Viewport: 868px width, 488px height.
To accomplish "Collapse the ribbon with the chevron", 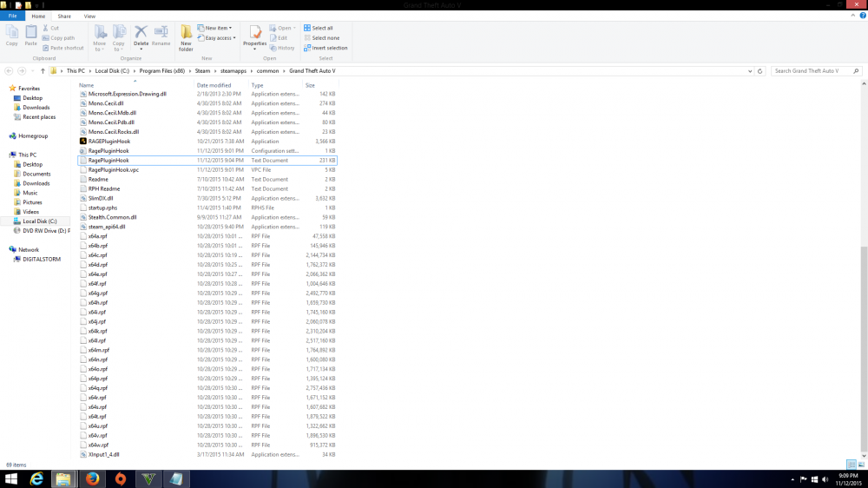I will (x=852, y=16).
